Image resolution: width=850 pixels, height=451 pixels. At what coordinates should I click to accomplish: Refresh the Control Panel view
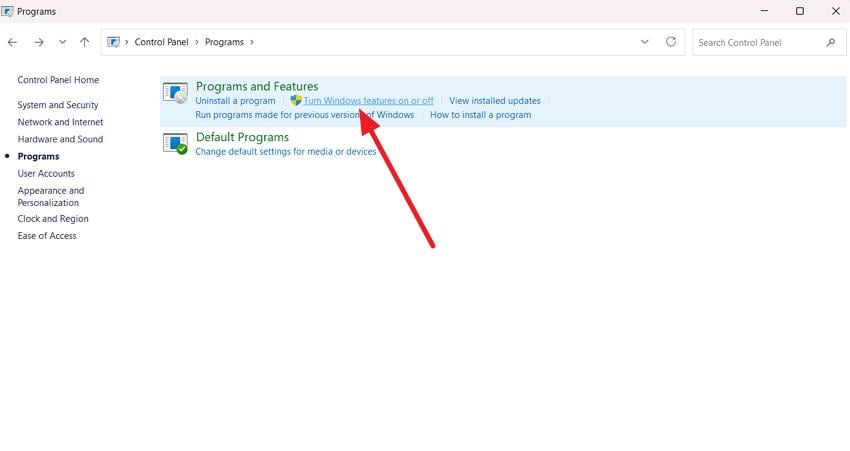pos(671,42)
